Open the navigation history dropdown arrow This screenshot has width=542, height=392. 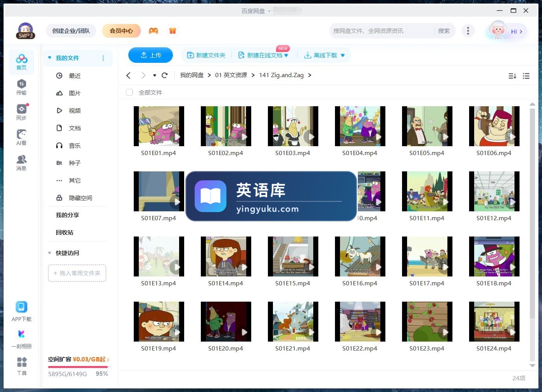[155, 75]
